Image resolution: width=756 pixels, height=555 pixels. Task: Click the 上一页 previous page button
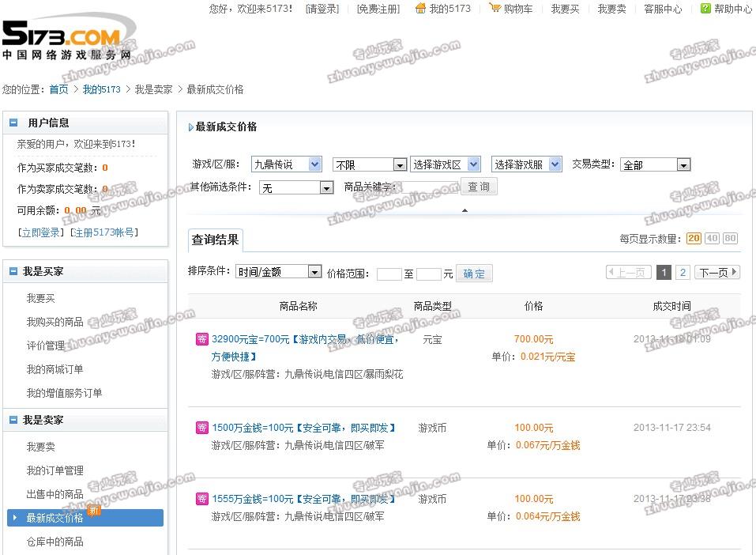(629, 273)
